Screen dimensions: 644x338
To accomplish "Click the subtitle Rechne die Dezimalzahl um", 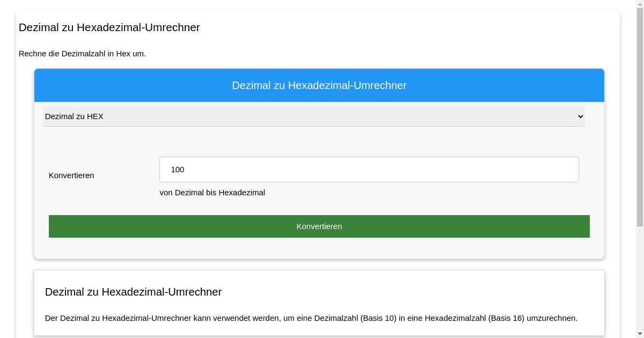I will pyautogui.click(x=82, y=54).
